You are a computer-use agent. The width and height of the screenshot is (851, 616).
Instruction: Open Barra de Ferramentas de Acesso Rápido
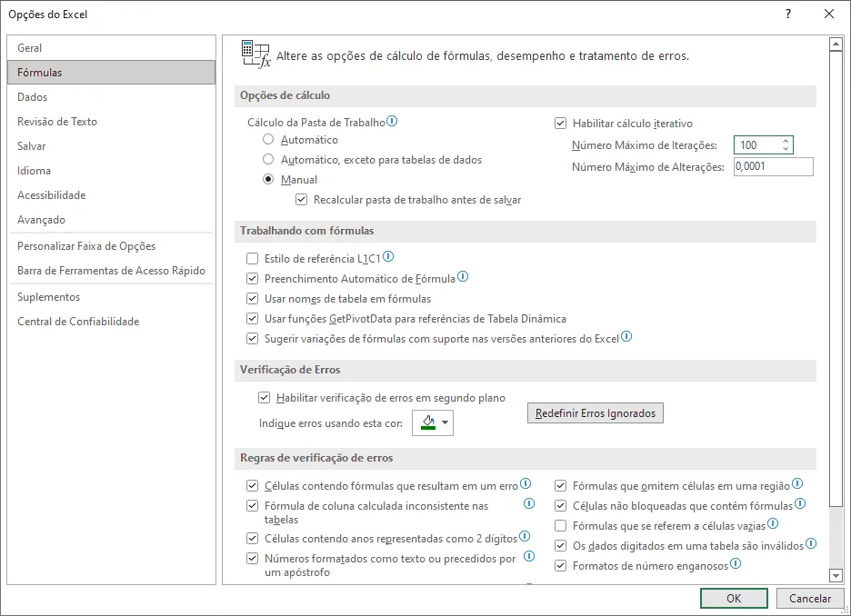tap(111, 271)
